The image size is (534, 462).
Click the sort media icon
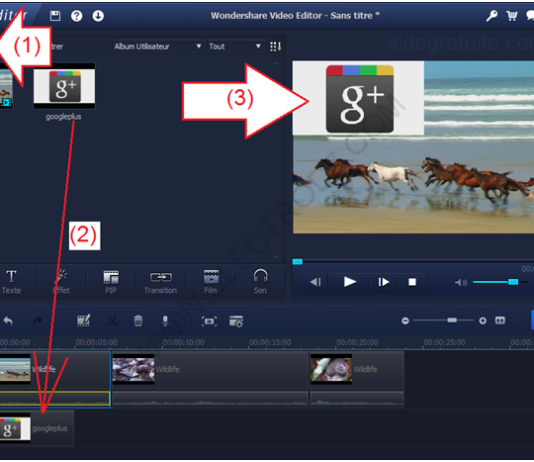276,47
